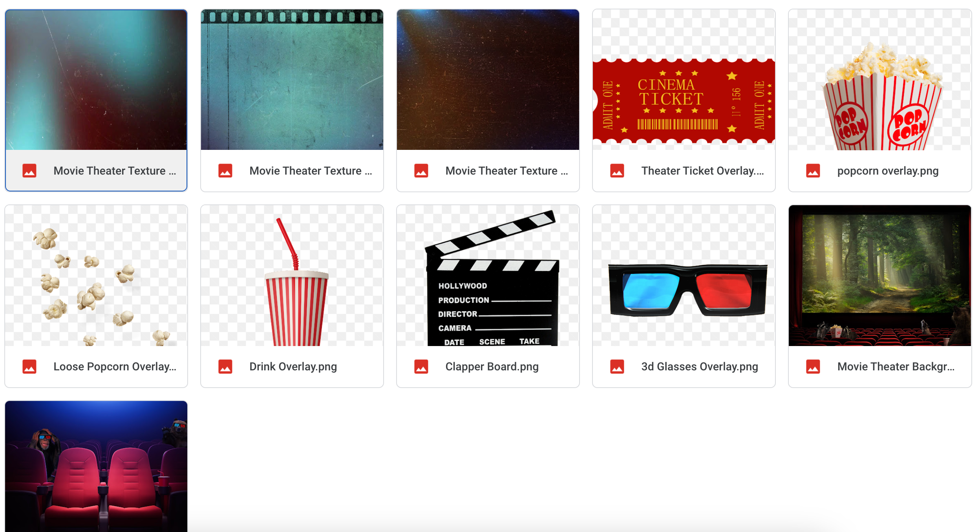Image resolution: width=980 pixels, height=532 pixels.
Task: Open the forest movie screen thumbnail
Action: click(x=880, y=275)
